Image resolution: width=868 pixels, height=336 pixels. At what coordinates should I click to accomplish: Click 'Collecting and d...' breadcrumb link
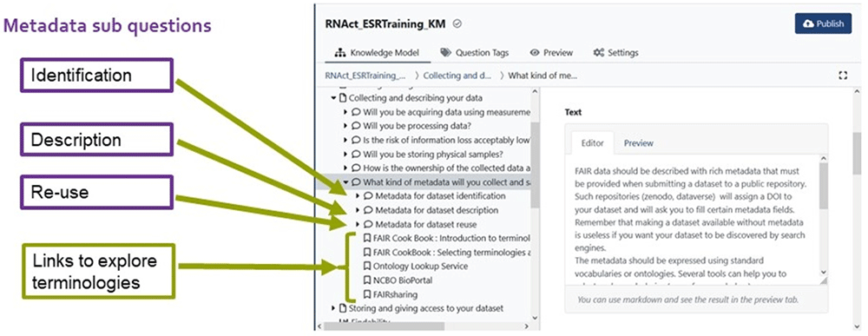click(457, 76)
